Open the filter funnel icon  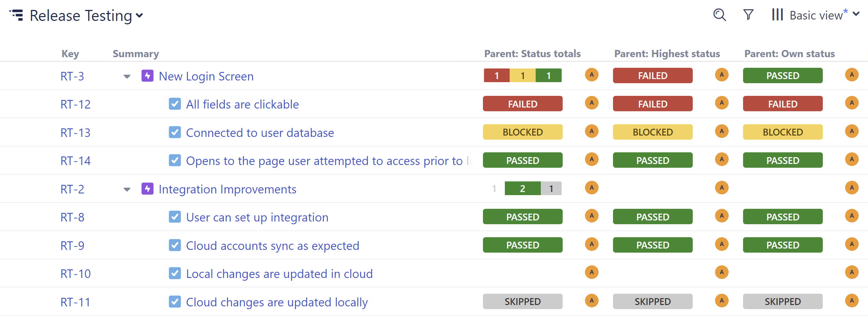pyautogui.click(x=749, y=15)
